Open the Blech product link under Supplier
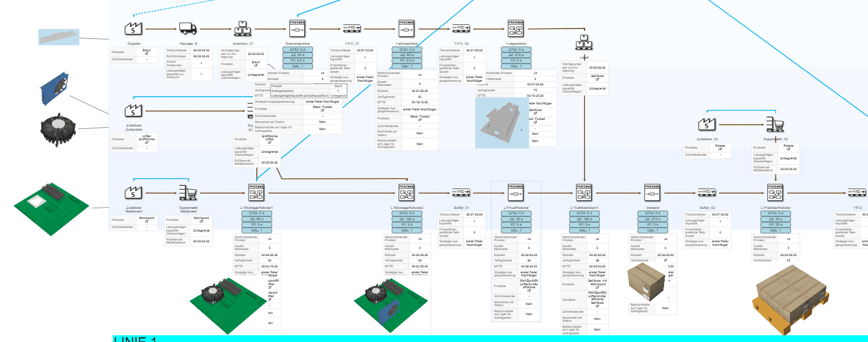The height and width of the screenshot is (342, 868). [146, 53]
